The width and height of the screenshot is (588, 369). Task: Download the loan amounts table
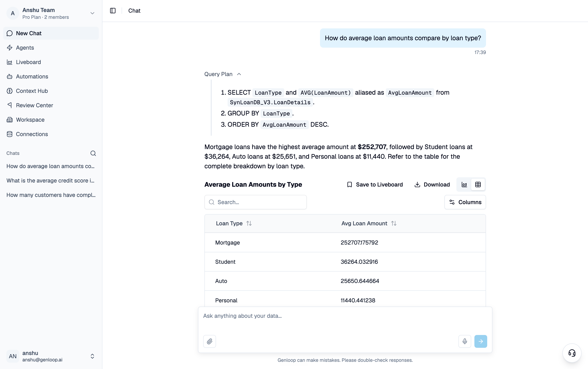[432, 184]
